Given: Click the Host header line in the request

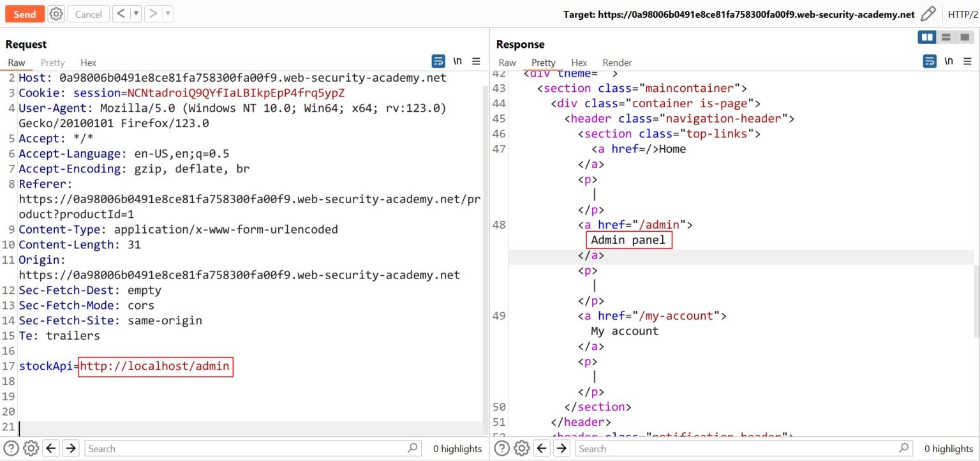Looking at the screenshot, I should pos(232,78).
